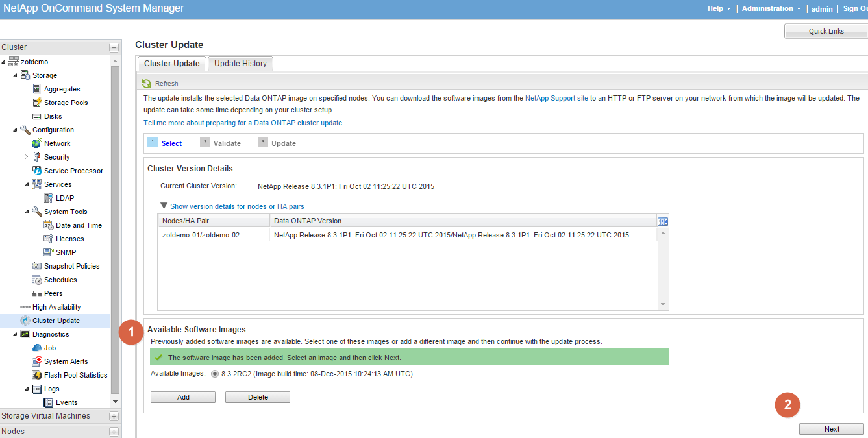The height and width of the screenshot is (438, 868).
Task: Click the Delete image button
Action: pos(258,397)
